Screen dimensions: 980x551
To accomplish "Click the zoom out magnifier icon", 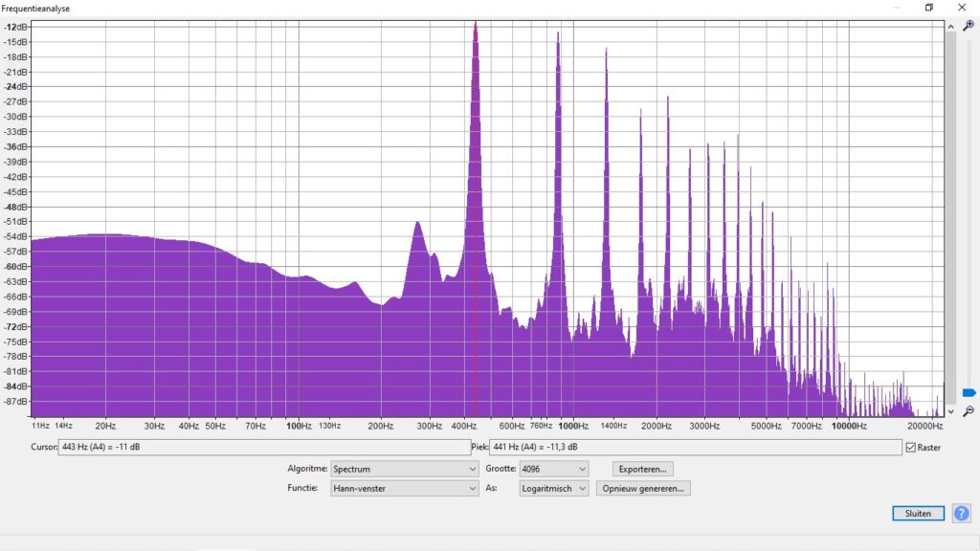I will coord(968,411).
